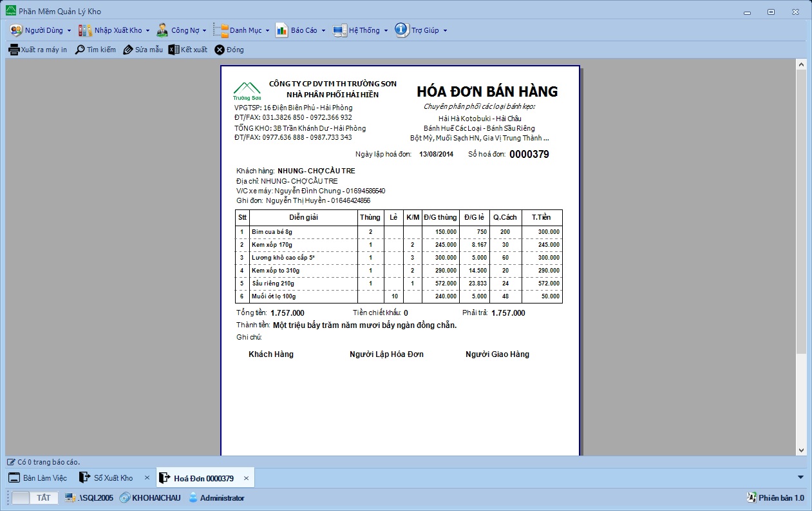
Task: Switch to the Sổ Xuất Kho tab
Action: 106,478
